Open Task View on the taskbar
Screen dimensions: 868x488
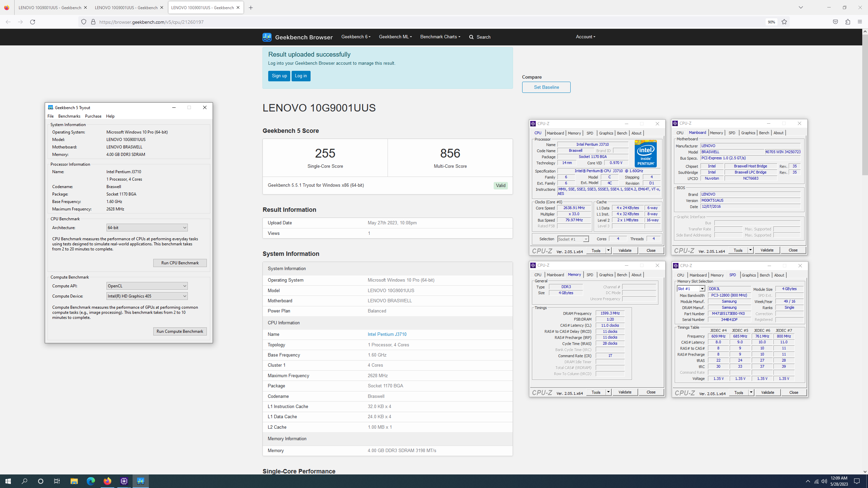point(57,481)
